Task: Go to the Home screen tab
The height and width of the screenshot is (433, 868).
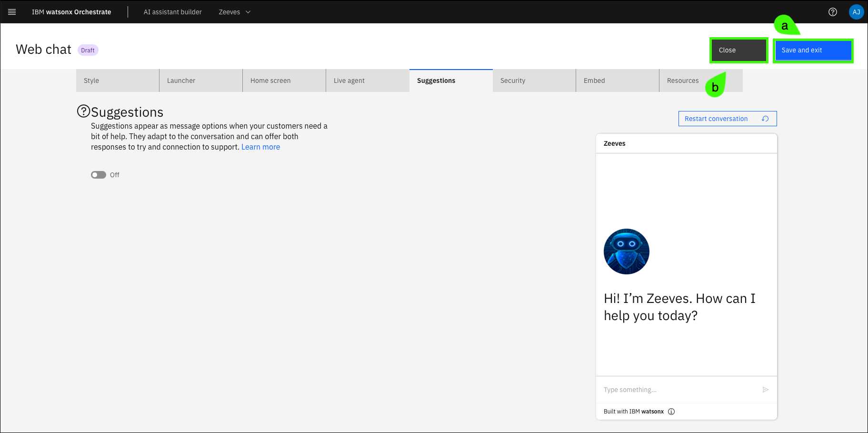Action: tap(284, 81)
